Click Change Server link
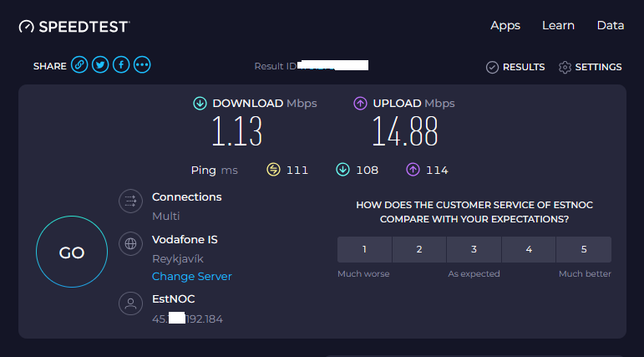This screenshot has height=357, width=644. (192, 277)
